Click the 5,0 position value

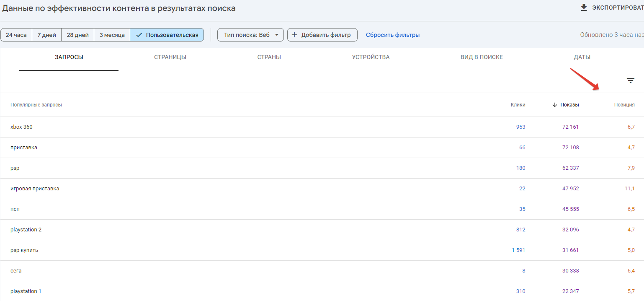pyautogui.click(x=631, y=250)
